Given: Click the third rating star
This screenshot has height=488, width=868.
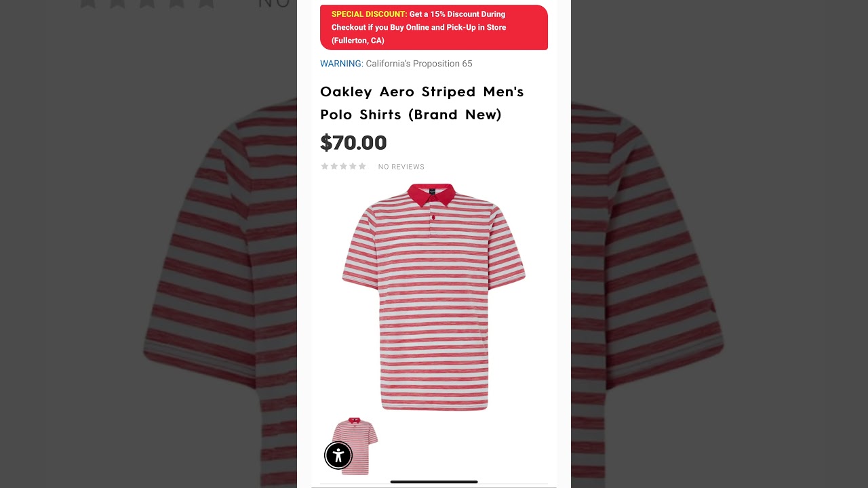Looking at the screenshot, I should [343, 166].
